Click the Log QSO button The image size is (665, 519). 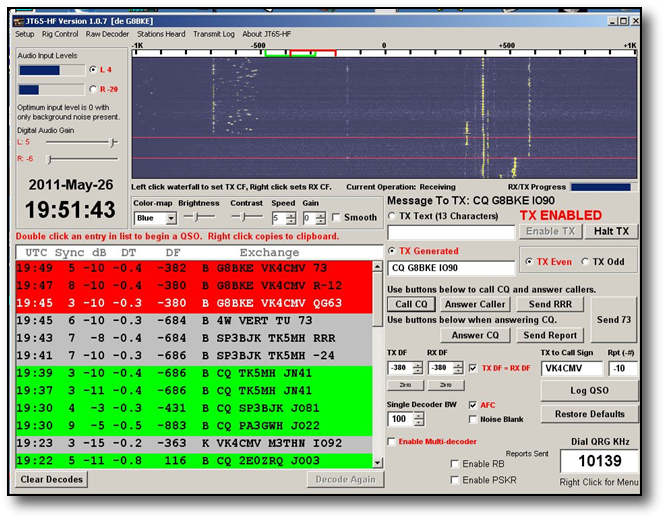click(589, 390)
